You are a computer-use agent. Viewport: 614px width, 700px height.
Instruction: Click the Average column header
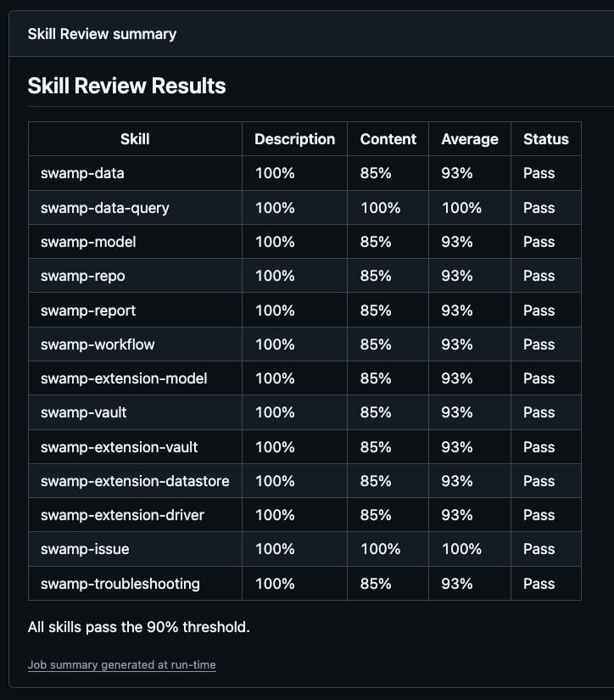469,139
